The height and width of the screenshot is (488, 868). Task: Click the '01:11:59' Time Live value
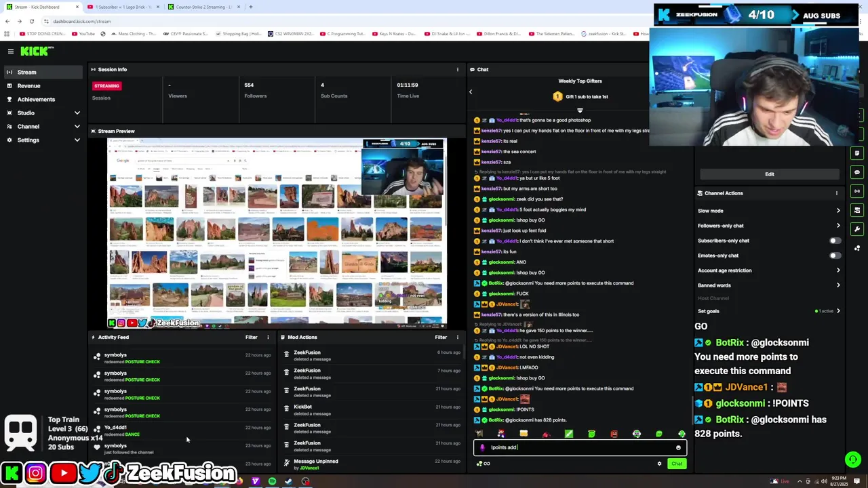(x=408, y=85)
